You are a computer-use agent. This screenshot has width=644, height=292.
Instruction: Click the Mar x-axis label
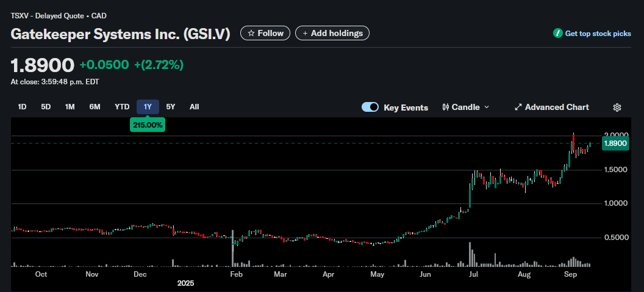click(x=280, y=274)
